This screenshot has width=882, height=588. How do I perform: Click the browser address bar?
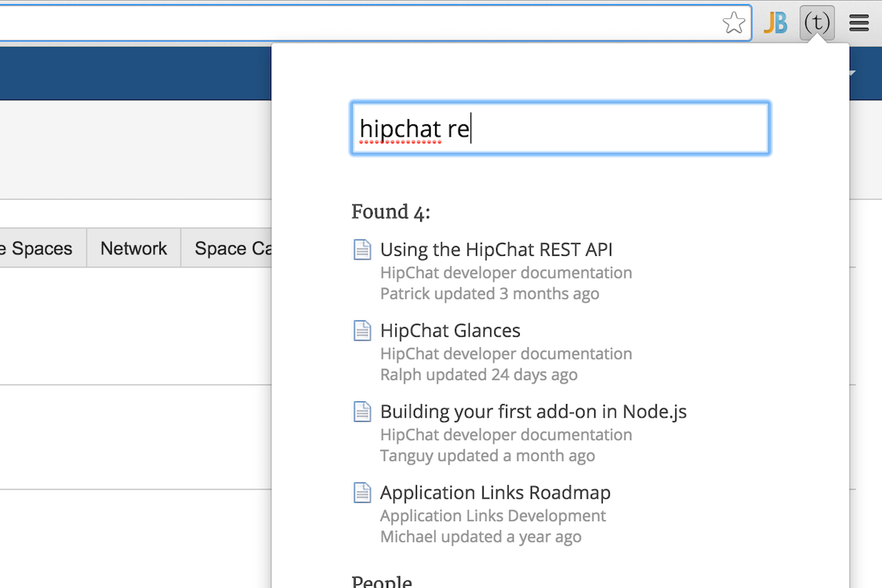375,23
